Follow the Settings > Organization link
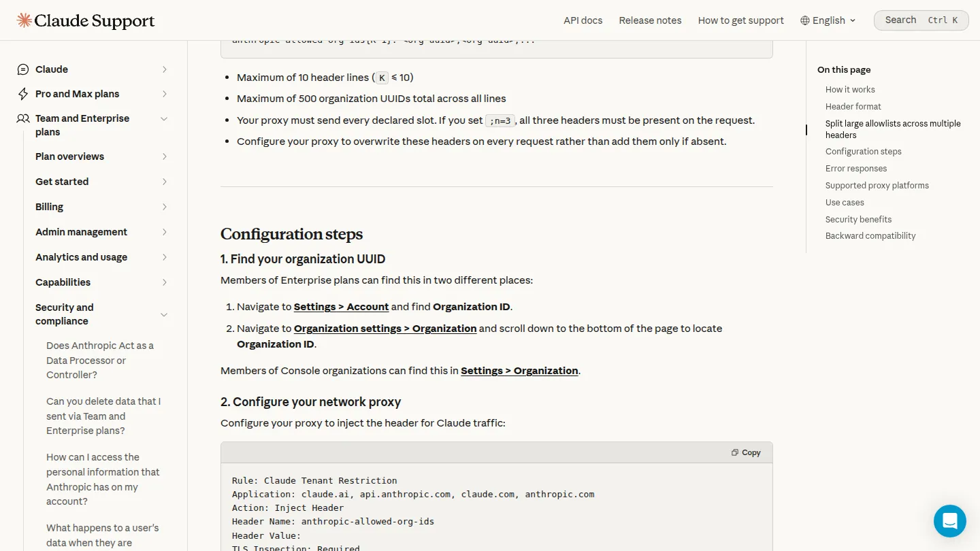 (519, 371)
